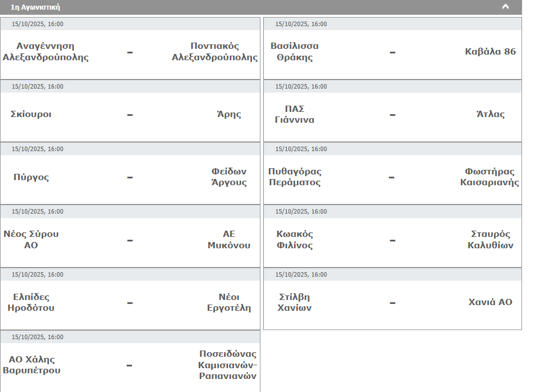The height and width of the screenshot is (392, 534).
Task: Open Νέος Σύρου ΑΟ team
Action: pyautogui.click(x=31, y=240)
